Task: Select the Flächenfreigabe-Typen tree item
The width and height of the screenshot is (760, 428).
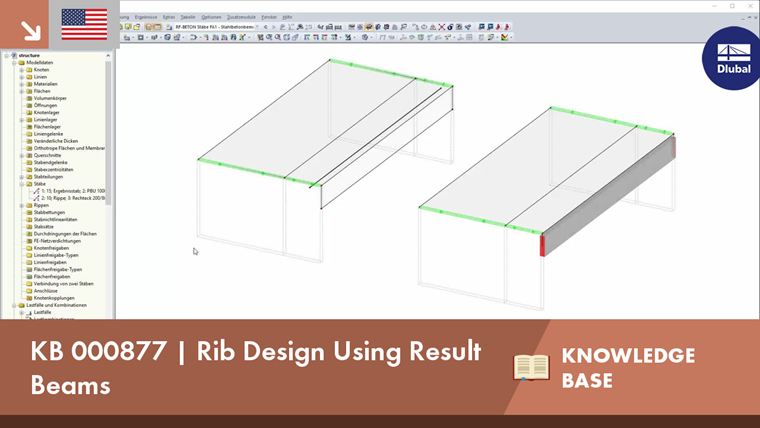Action: pyautogui.click(x=58, y=269)
